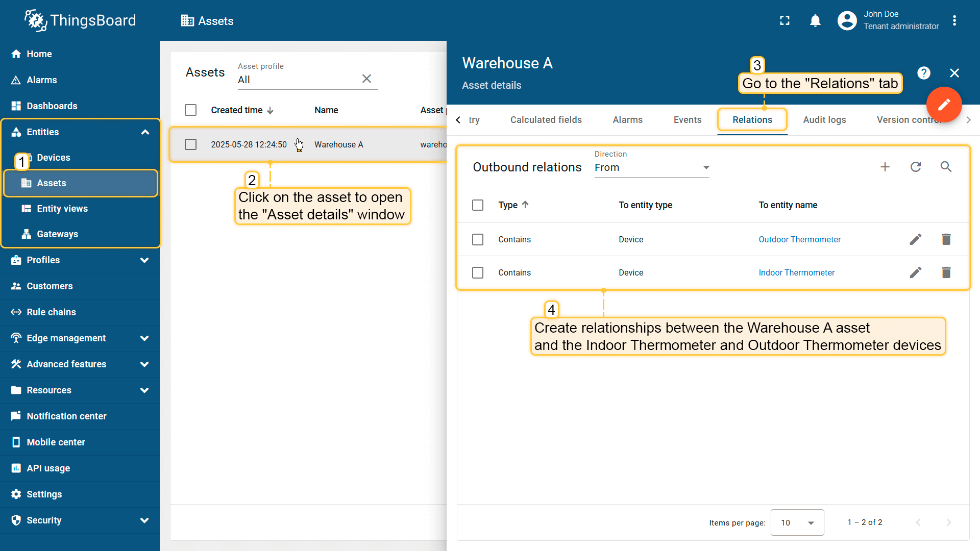The height and width of the screenshot is (551, 980).
Task: Open search in outbound relations
Action: click(x=946, y=167)
